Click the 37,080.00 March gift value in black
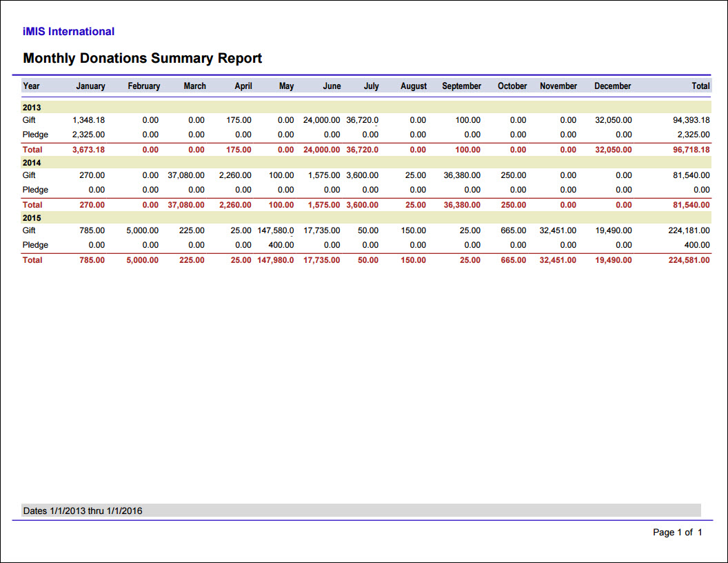728x563 pixels. [x=185, y=175]
